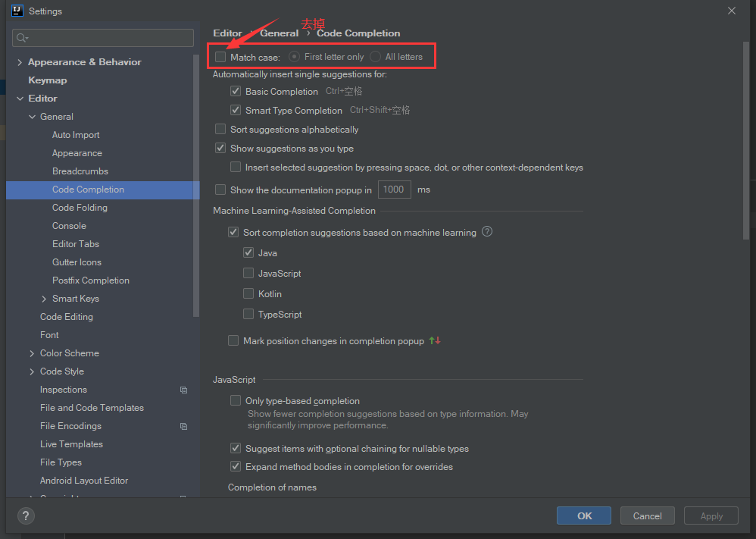Click the Apply button
Viewport: 756px width, 539px height.
click(x=711, y=515)
